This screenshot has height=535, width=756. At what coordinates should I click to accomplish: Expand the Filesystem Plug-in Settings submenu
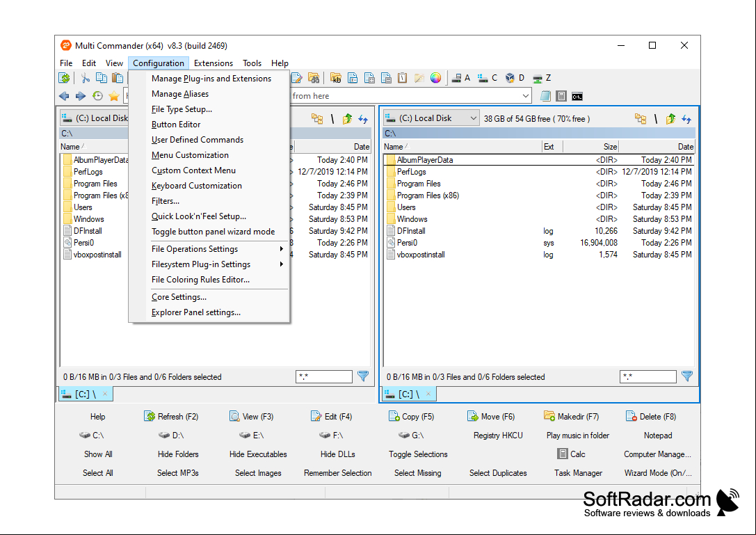coord(219,264)
